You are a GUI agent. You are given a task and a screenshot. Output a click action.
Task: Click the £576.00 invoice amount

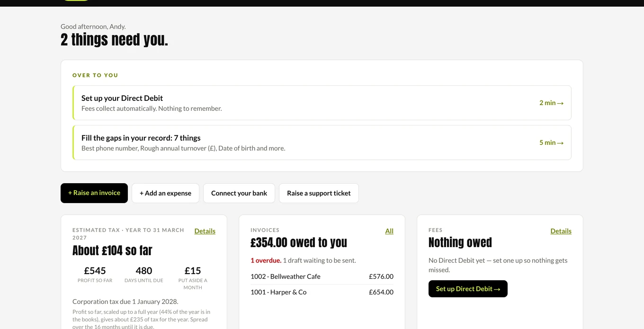pos(381,276)
